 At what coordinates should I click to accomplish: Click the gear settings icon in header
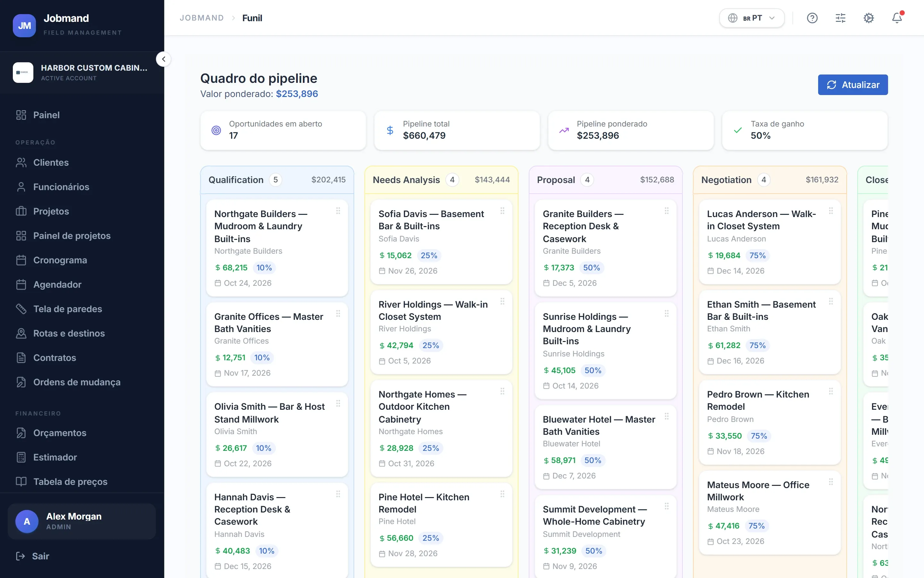[x=868, y=18]
